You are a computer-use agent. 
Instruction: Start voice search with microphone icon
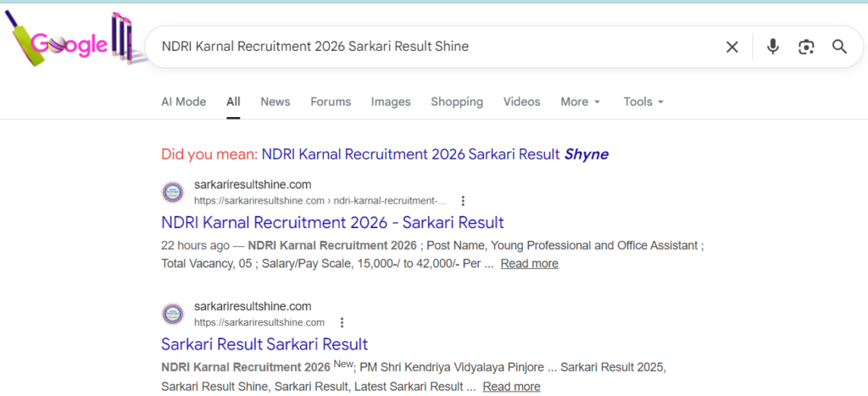point(772,47)
